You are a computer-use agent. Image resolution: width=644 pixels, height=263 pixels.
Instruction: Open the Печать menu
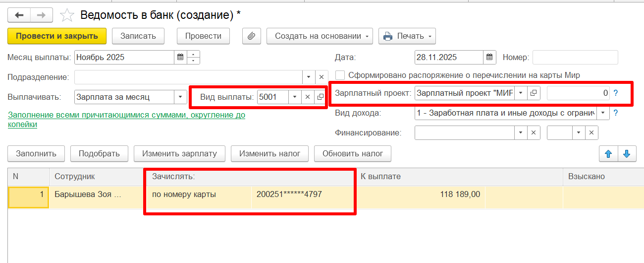coord(407,36)
